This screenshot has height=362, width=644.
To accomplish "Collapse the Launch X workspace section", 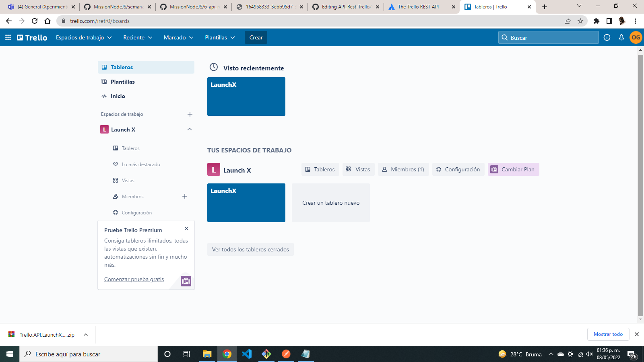I will point(190,129).
